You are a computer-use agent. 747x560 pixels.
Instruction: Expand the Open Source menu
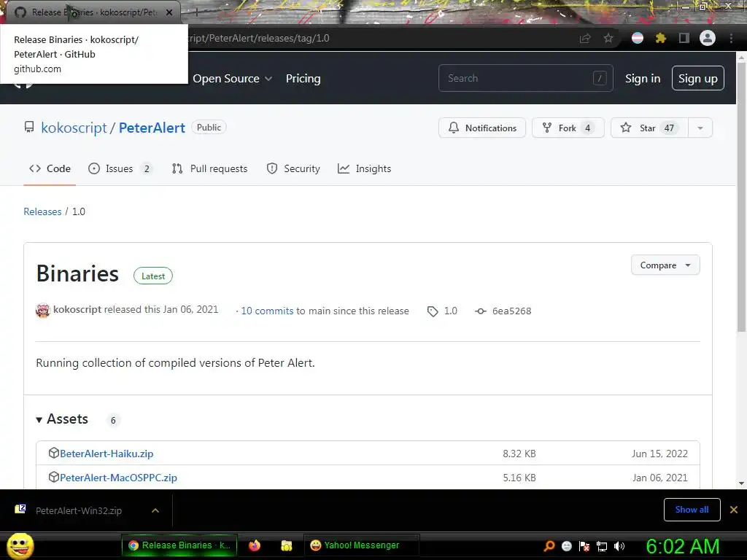[x=233, y=79]
